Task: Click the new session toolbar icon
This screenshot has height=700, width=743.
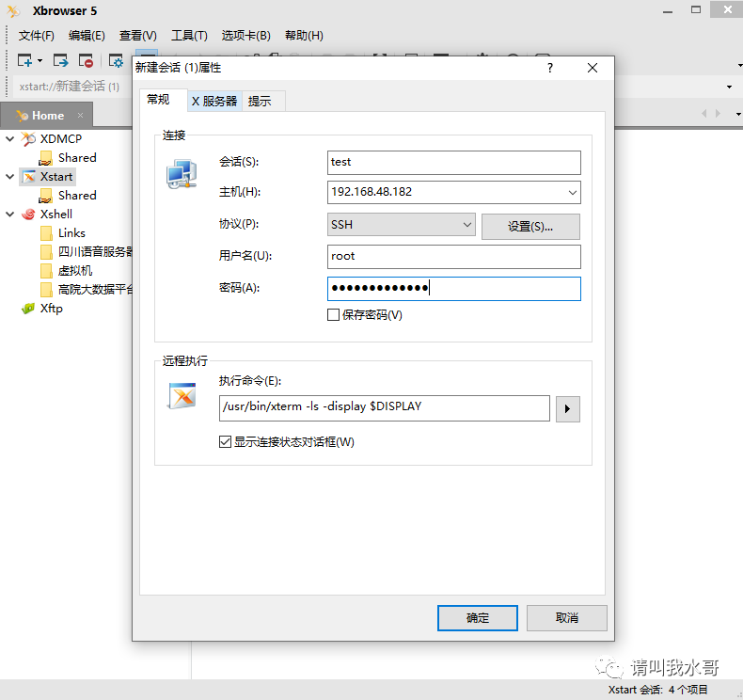Action: click(24, 60)
